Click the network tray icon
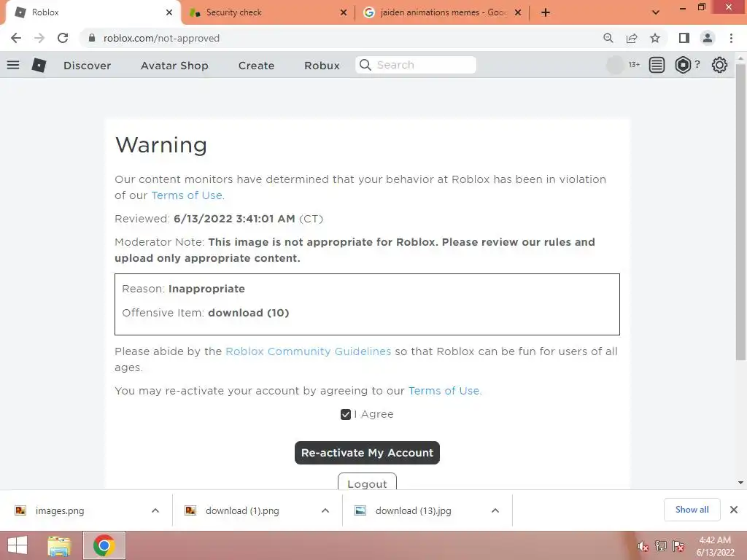This screenshot has height=560, width=747. click(x=661, y=546)
